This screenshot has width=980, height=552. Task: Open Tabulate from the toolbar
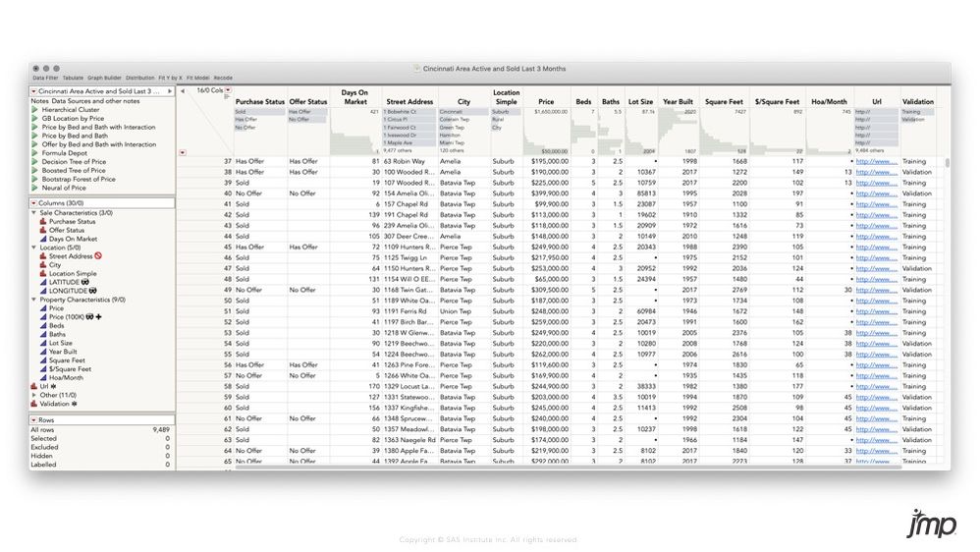click(73, 79)
